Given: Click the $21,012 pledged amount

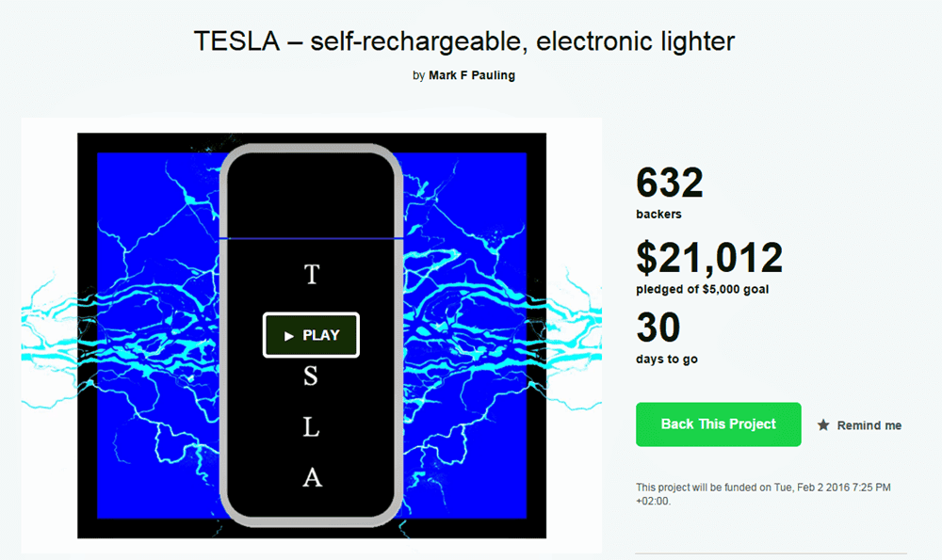Looking at the screenshot, I should pos(709,257).
